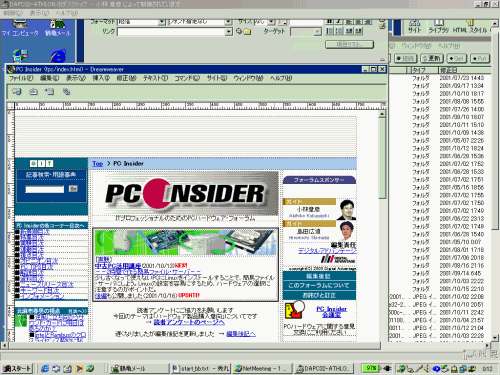Open the ライブラリ panel icon

point(438,26)
